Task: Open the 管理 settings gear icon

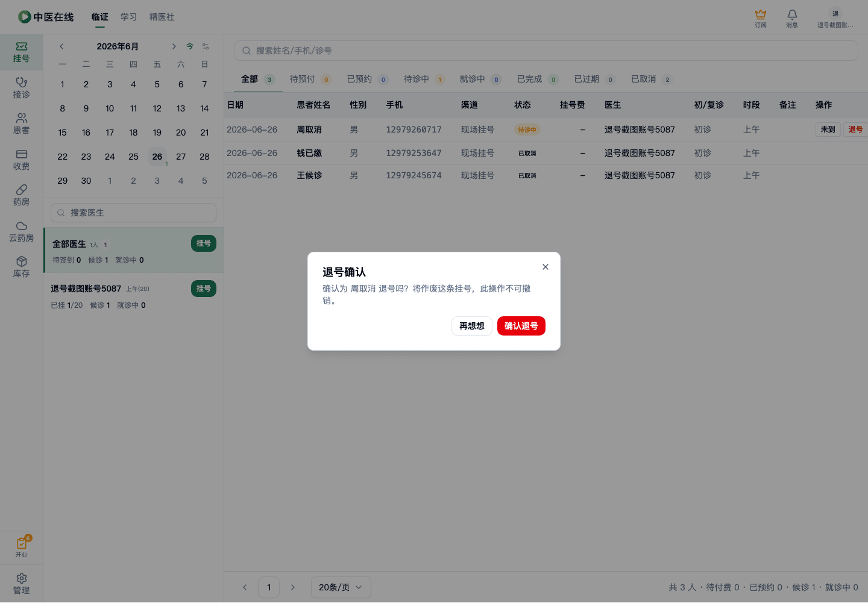Action: 21,583
